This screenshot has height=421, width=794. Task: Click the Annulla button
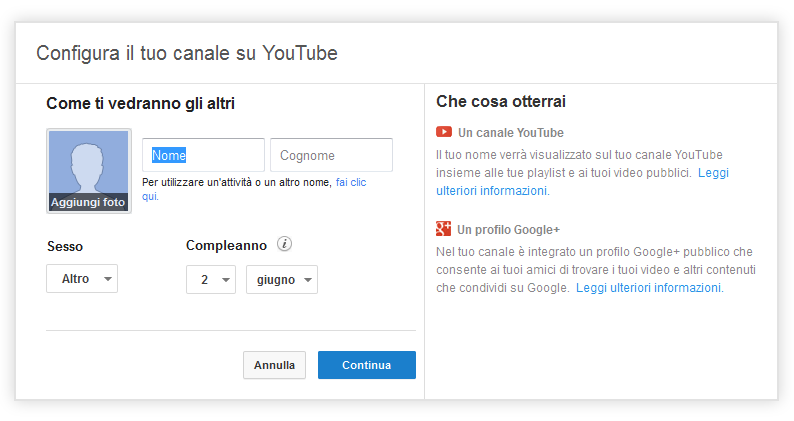tap(274, 365)
